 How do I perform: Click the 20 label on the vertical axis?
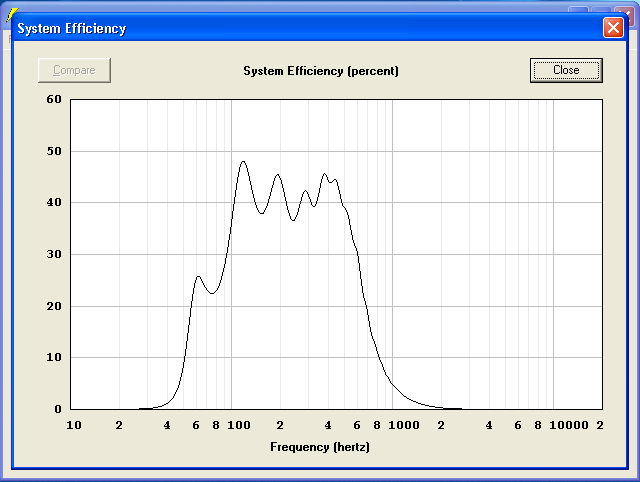pyautogui.click(x=54, y=306)
